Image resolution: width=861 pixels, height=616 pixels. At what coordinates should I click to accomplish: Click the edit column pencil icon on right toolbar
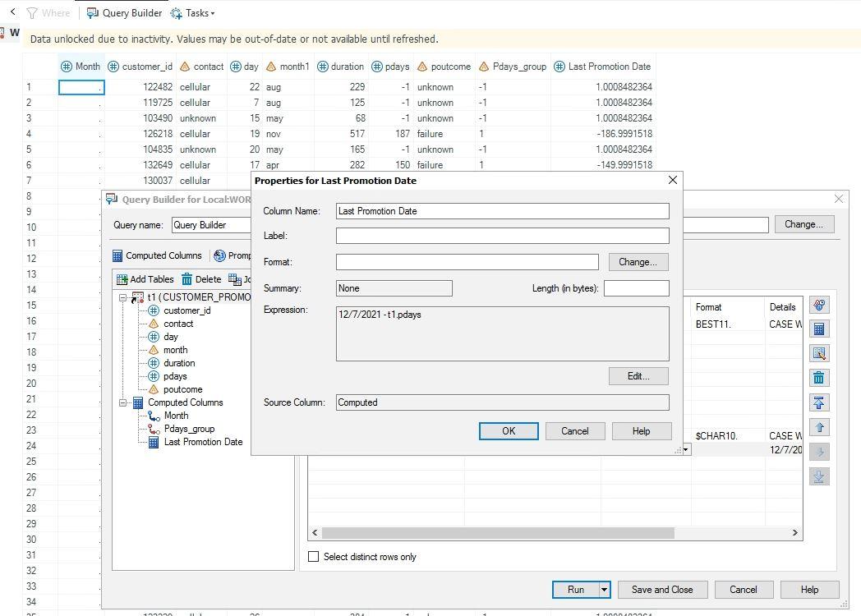click(819, 353)
